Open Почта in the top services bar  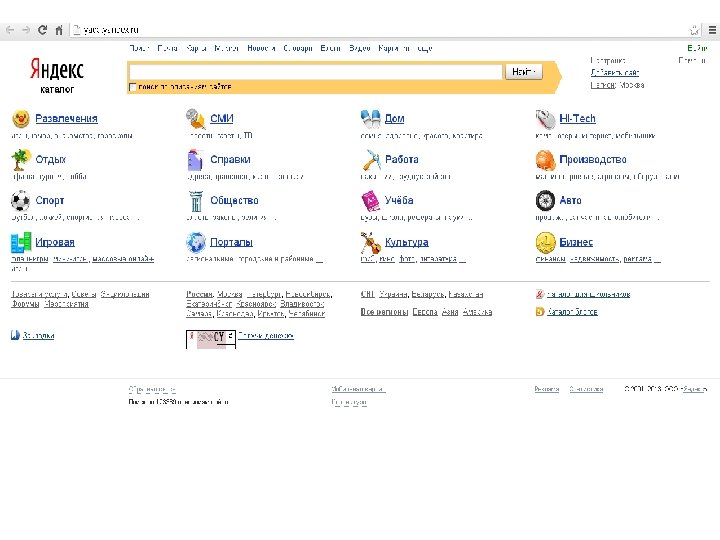(x=167, y=48)
